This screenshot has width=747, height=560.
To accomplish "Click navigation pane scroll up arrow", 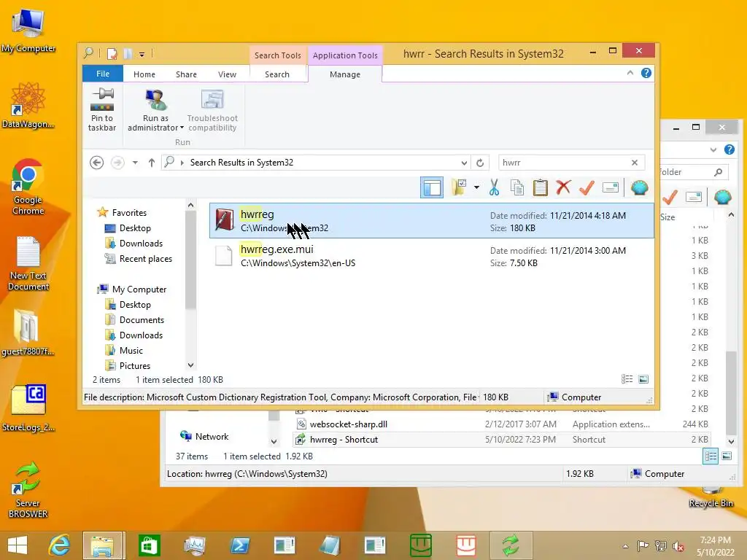I will [190, 205].
